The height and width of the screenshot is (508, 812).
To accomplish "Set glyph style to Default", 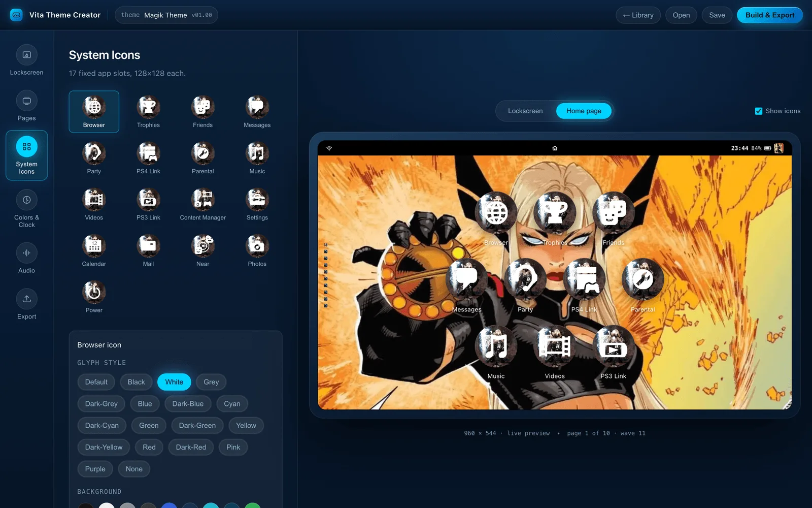I will [x=96, y=382].
